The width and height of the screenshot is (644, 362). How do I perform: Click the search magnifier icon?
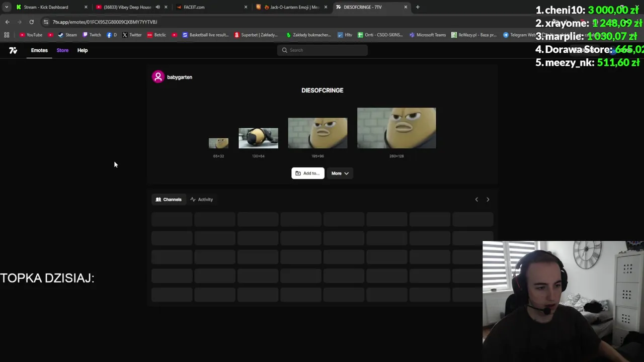point(284,50)
